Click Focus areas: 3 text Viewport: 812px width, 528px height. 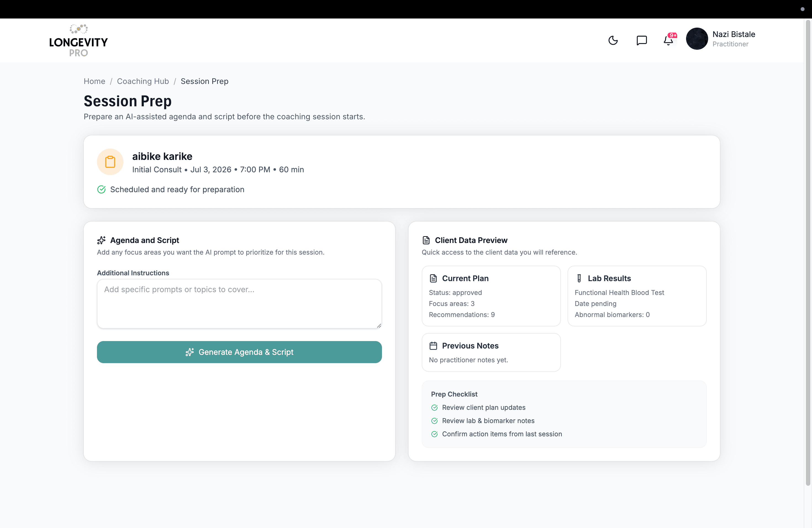pos(451,303)
